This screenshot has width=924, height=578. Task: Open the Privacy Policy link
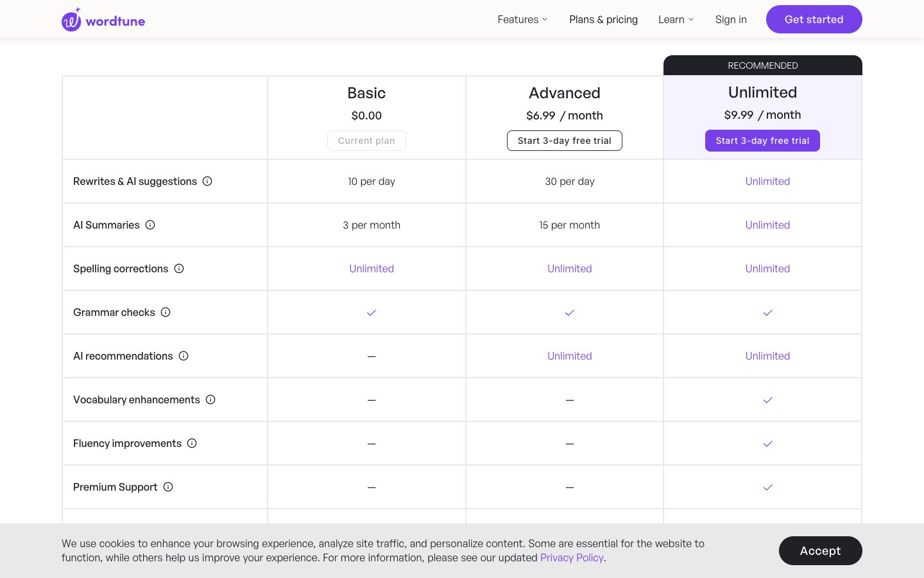click(x=572, y=557)
